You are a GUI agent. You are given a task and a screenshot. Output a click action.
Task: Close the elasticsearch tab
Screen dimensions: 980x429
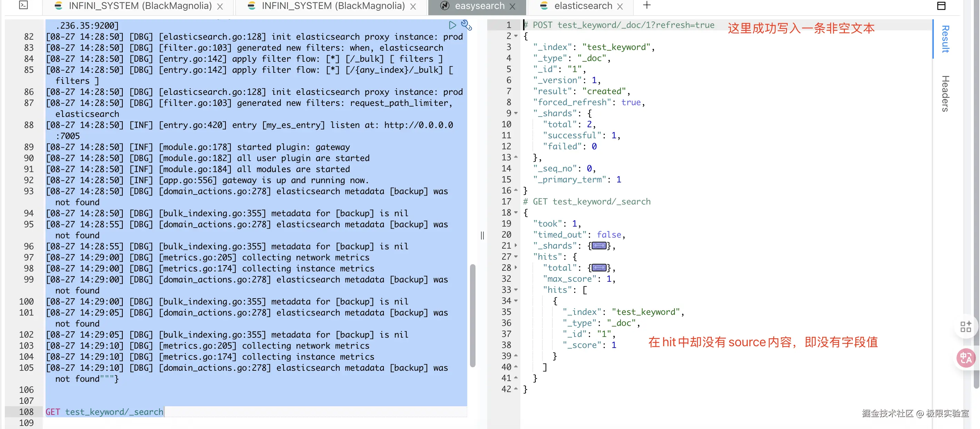pyautogui.click(x=620, y=7)
